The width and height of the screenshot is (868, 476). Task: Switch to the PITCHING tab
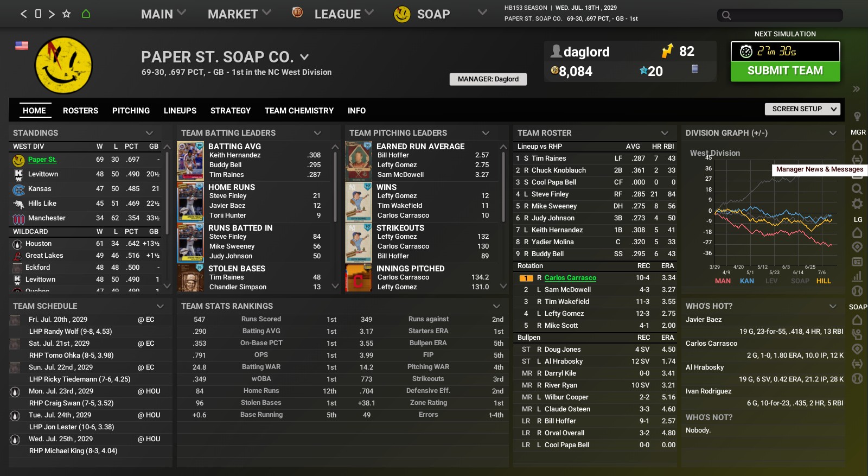coord(131,111)
